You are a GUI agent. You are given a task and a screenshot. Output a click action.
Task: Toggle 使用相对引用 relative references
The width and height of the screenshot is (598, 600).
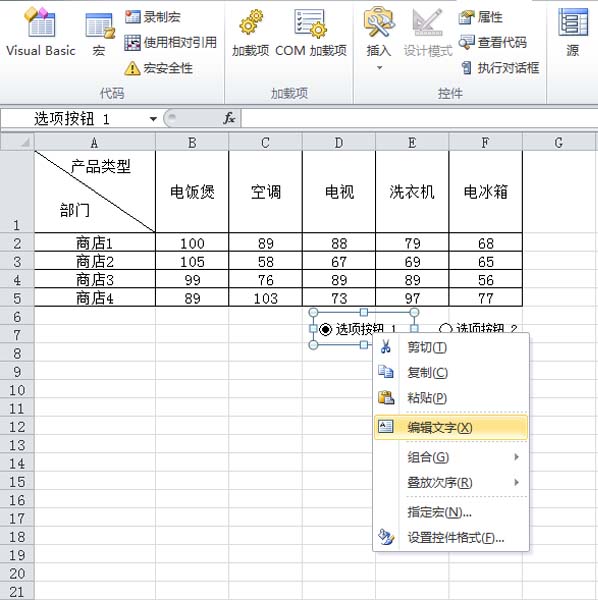click(x=171, y=42)
